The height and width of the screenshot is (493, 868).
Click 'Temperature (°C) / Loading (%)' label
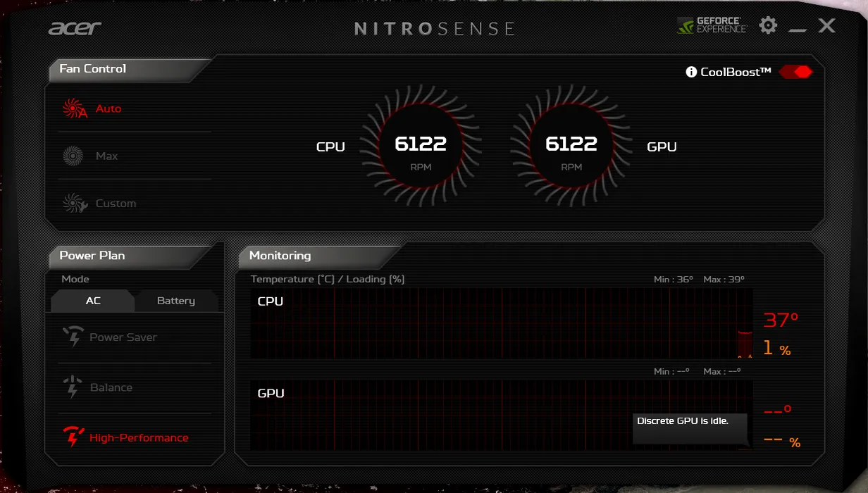(x=328, y=279)
